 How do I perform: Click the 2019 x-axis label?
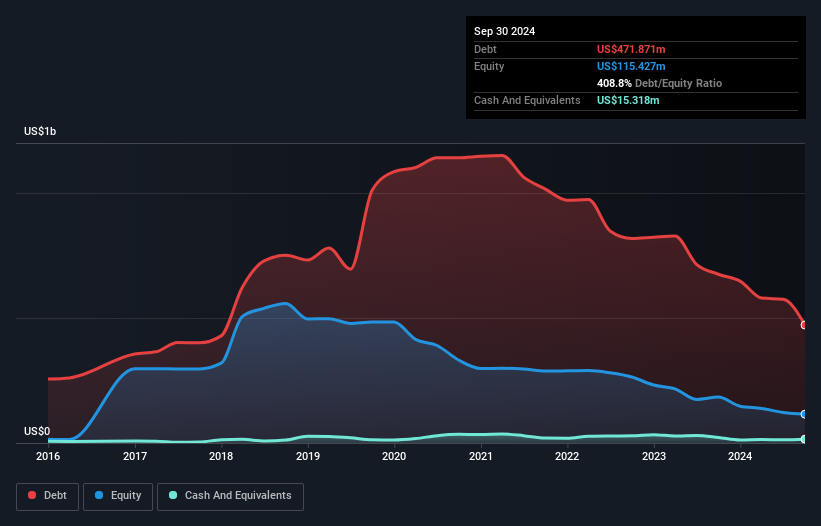click(308, 456)
